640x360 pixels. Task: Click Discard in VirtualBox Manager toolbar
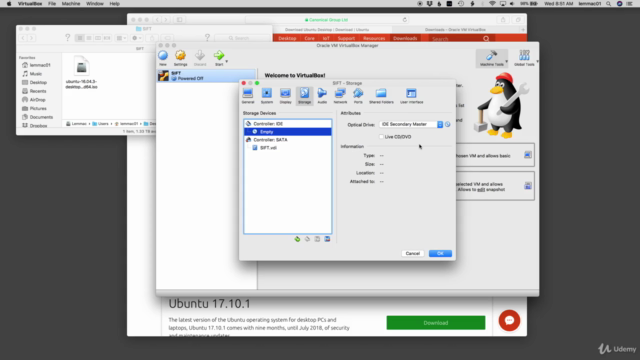click(x=200, y=58)
